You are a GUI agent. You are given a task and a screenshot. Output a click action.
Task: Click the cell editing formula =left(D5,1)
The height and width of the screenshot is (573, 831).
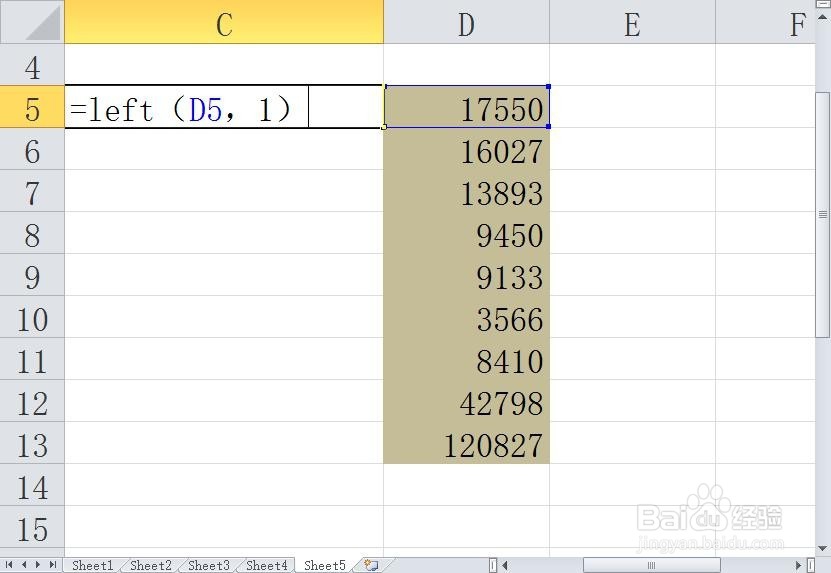pyautogui.click(x=224, y=107)
